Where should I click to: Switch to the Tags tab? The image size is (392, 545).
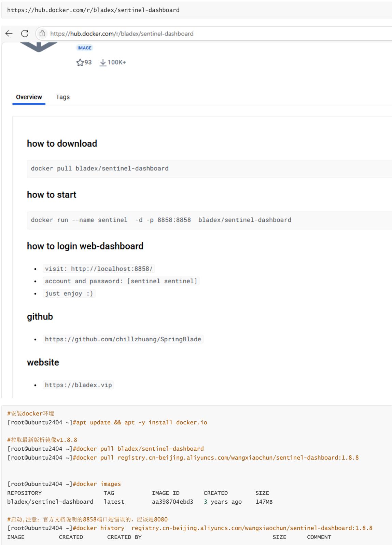coord(63,97)
